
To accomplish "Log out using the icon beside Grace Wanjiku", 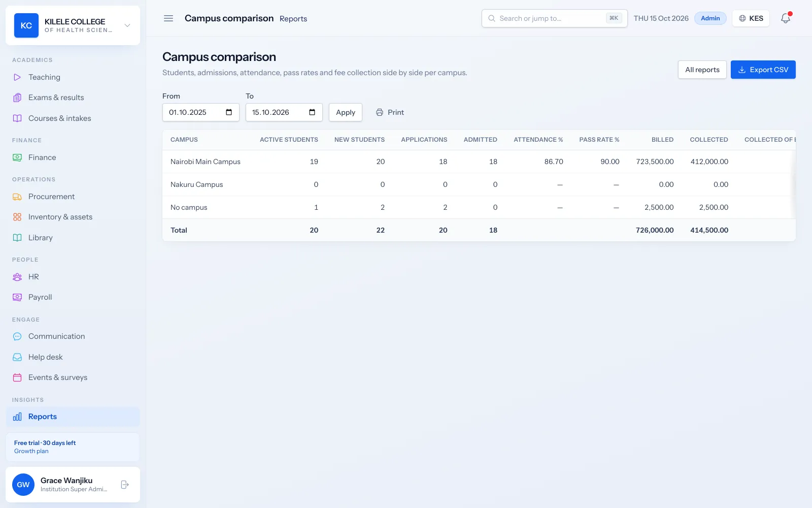I will tap(125, 485).
